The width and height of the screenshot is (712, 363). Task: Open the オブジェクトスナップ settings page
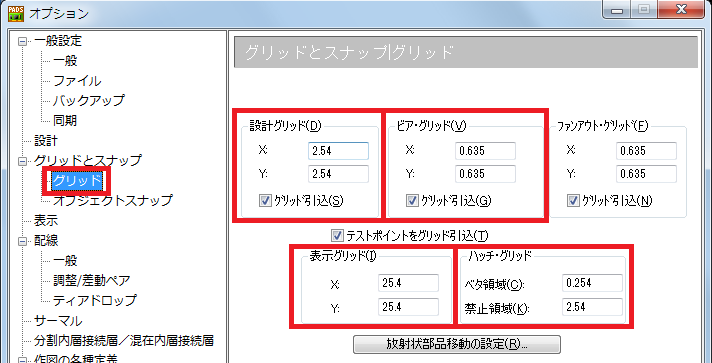pyautogui.click(x=113, y=200)
